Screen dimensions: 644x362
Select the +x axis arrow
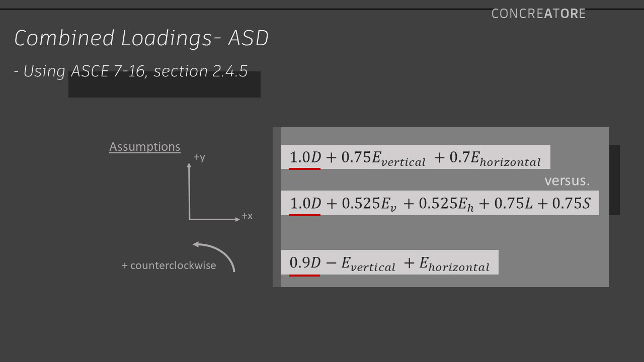click(x=215, y=219)
